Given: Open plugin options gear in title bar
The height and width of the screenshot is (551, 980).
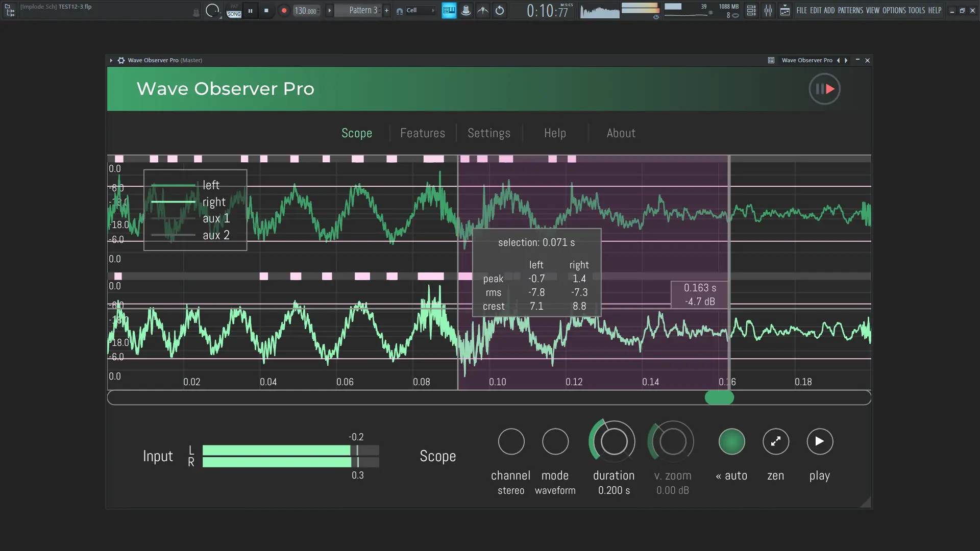Looking at the screenshot, I should [121, 60].
